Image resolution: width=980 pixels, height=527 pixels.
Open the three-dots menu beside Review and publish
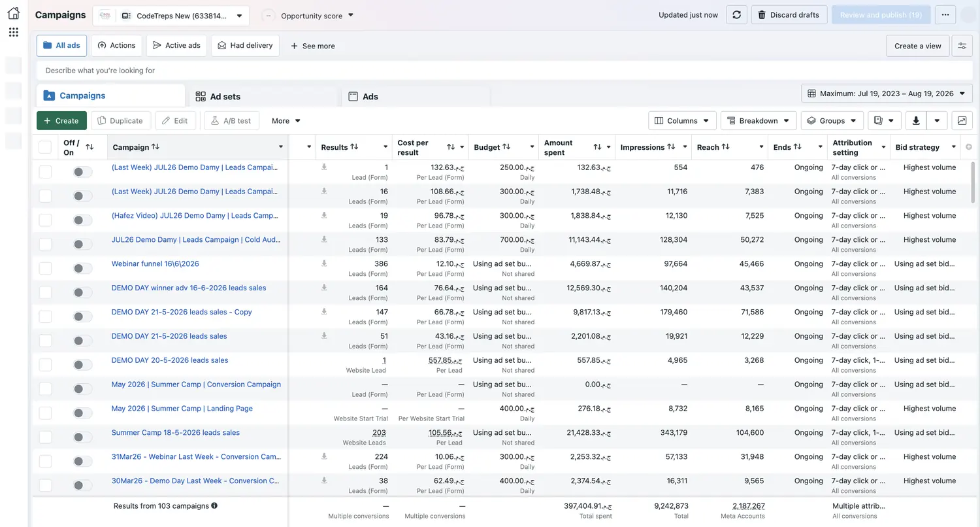pyautogui.click(x=945, y=15)
